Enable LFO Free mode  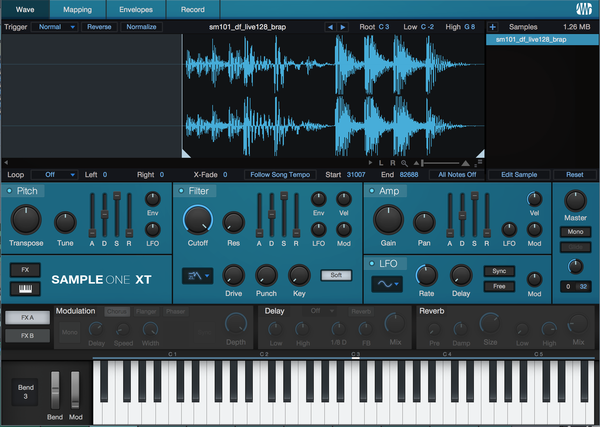(x=499, y=286)
